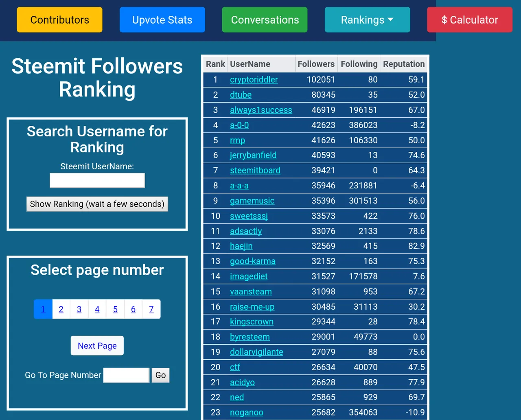Click following count 171578 for imagediet
521x420 pixels.
click(x=363, y=276)
